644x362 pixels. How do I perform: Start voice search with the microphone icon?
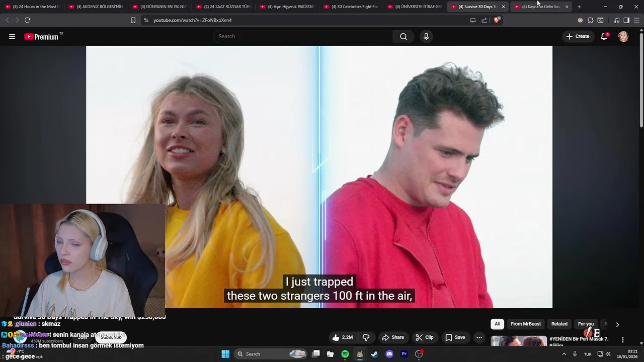click(x=426, y=37)
